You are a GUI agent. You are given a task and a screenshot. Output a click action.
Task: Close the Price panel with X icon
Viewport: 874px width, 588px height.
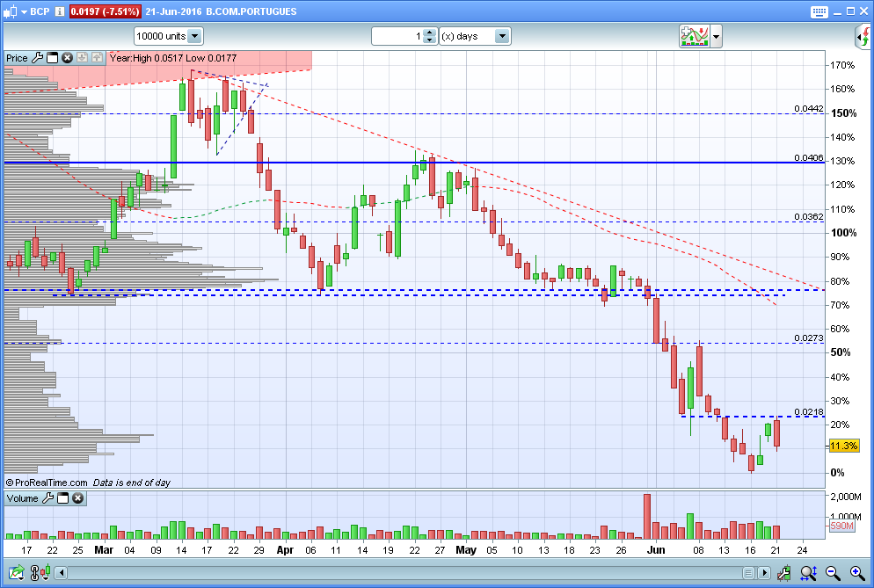67,57
